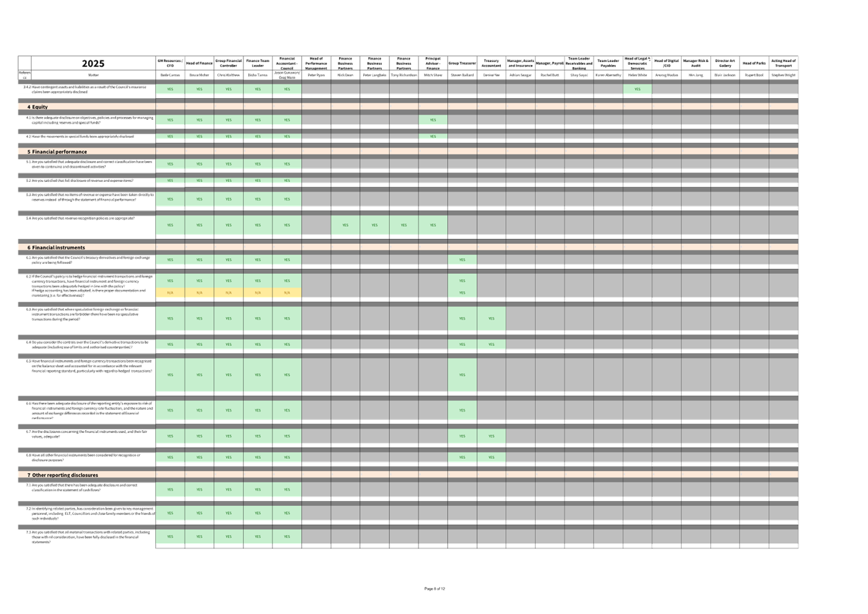Click rightmost YES in last Financial performance row

point(433,225)
